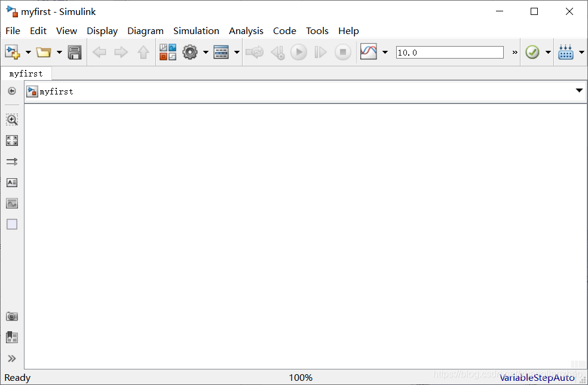Open the Display menu
This screenshot has height=385, width=588.
(x=102, y=30)
